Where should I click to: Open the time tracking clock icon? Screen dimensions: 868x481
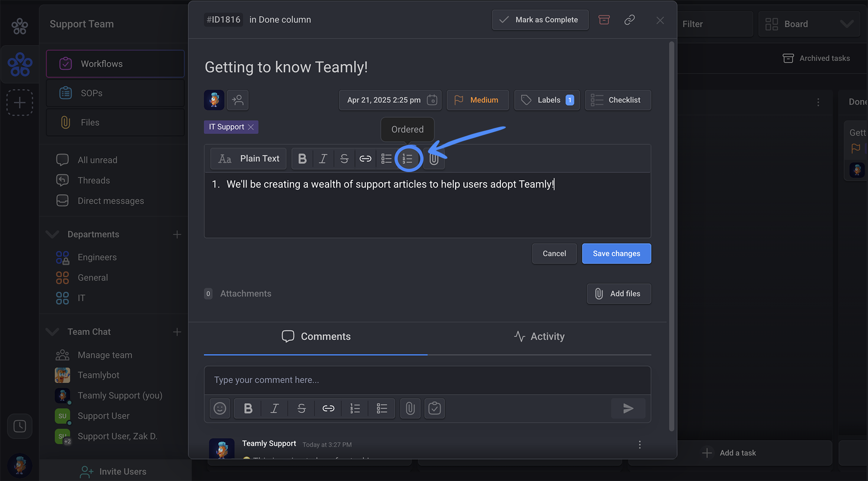[20, 426]
